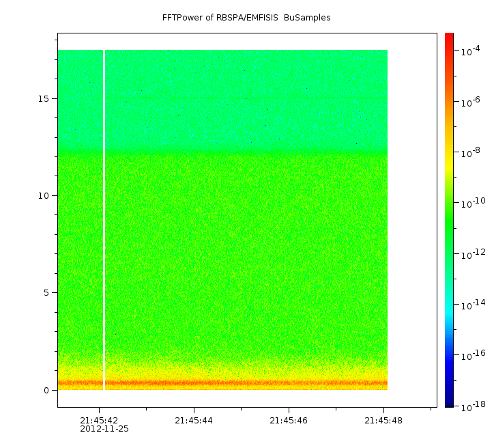Click the 10^-10 colorbar tick label
Viewport: 494px width, 448px height.
pyautogui.click(x=471, y=204)
